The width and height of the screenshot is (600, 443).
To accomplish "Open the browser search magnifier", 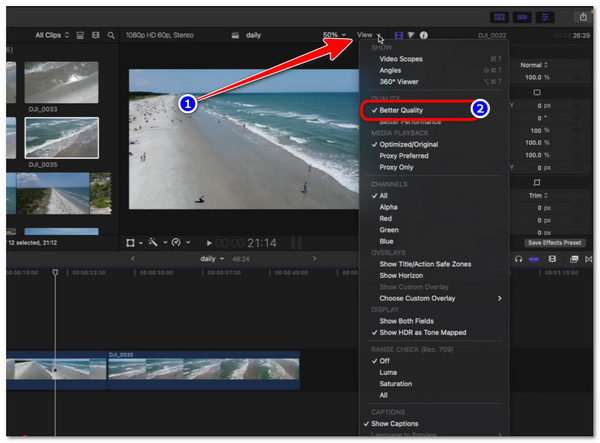I will pos(111,35).
